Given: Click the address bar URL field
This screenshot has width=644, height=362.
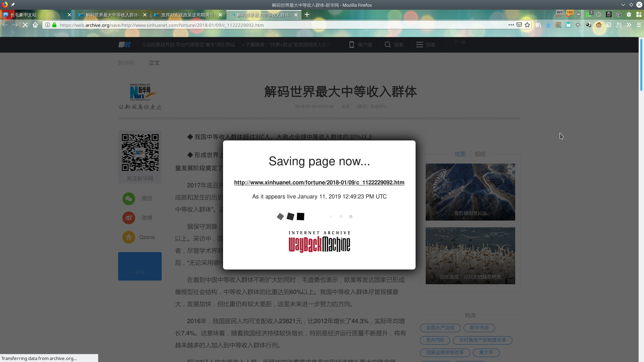Looking at the screenshot, I should pyautogui.click(x=268, y=25).
